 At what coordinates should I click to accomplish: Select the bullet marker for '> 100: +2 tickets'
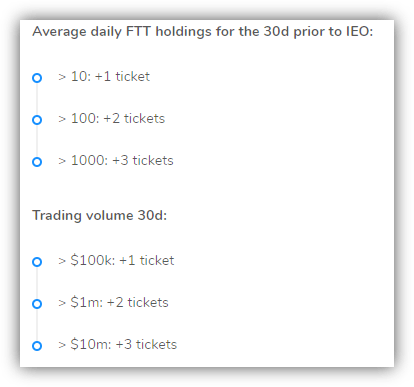(x=37, y=120)
